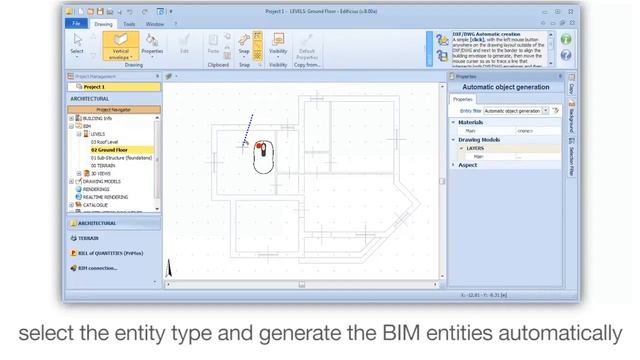Collapse the BIM tree node
The image size is (640, 360).
pyautogui.click(x=71, y=126)
